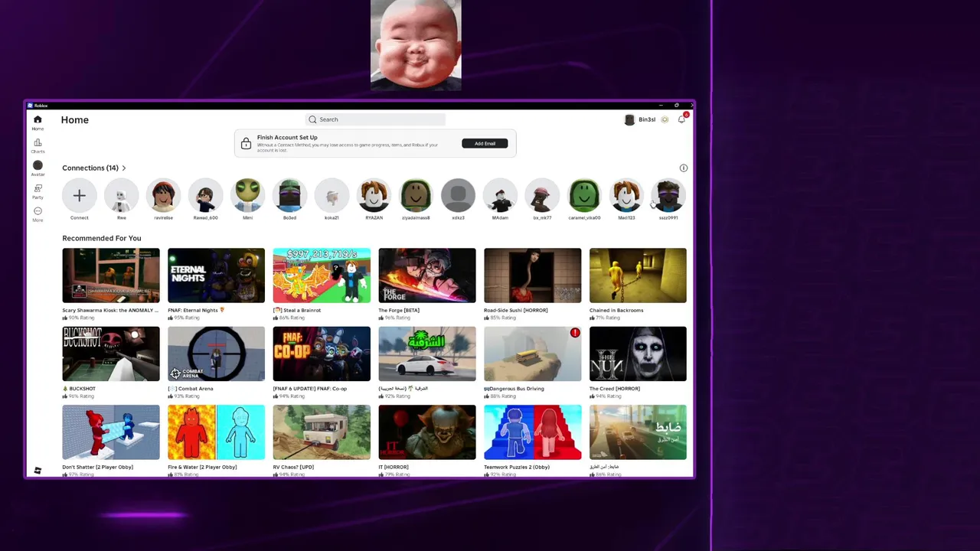The width and height of the screenshot is (980, 551).
Task: Open Dangerous Bus Driving thumbnail
Action: coord(532,354)
